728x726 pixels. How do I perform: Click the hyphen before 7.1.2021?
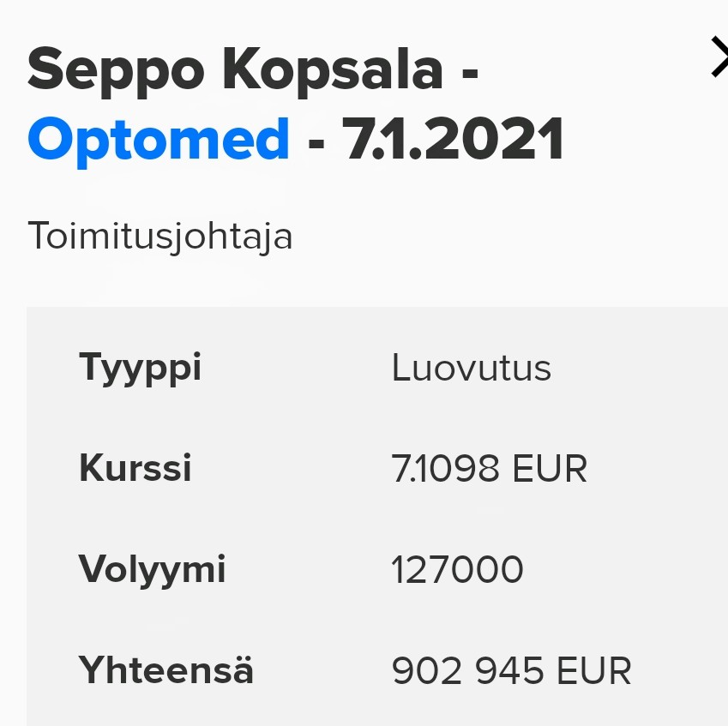[316, 141]
